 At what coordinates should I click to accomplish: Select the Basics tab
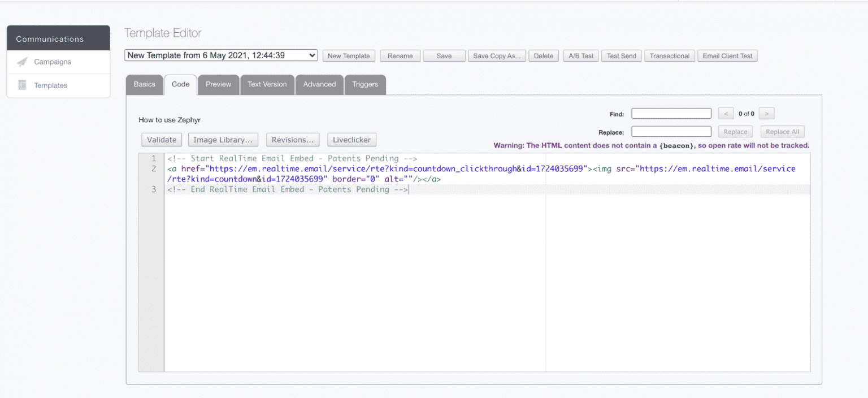click(x=144, y=84)
